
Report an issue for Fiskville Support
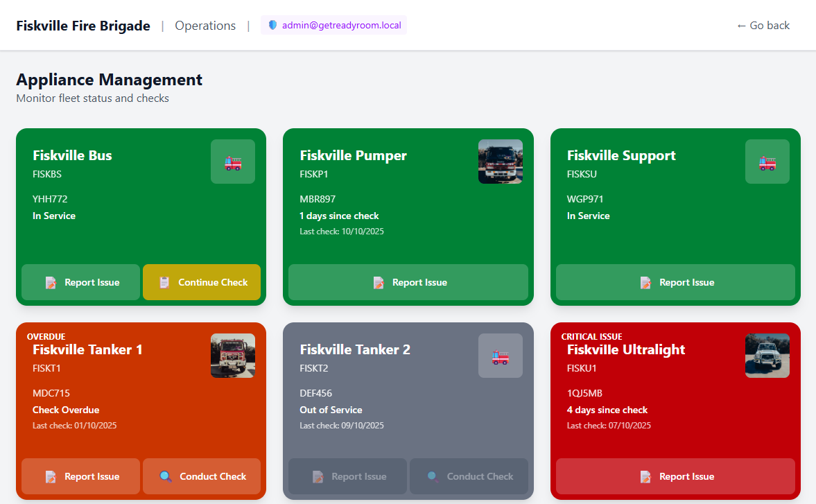(x=675, y=282)
